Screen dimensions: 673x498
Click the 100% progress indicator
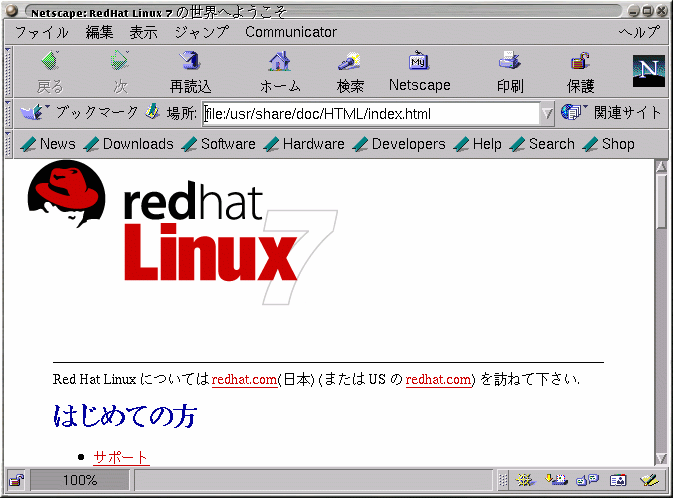[80, 480]
